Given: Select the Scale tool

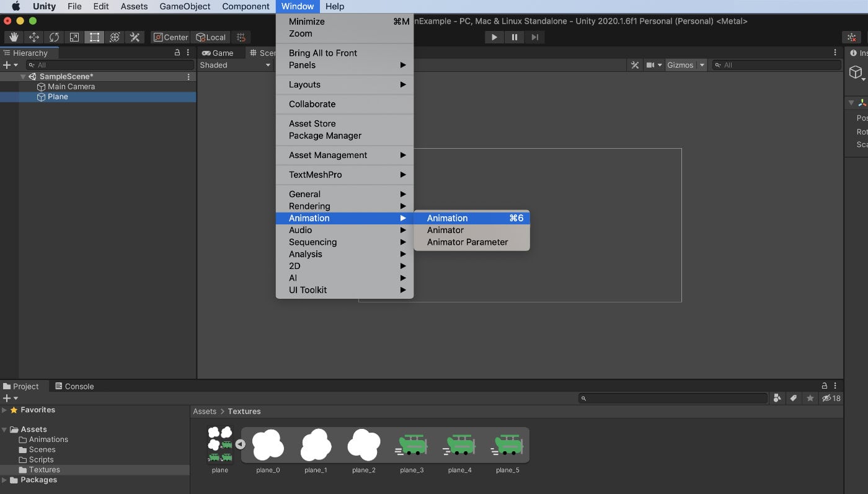Looking at the screenshot, I should click(74, 37).
